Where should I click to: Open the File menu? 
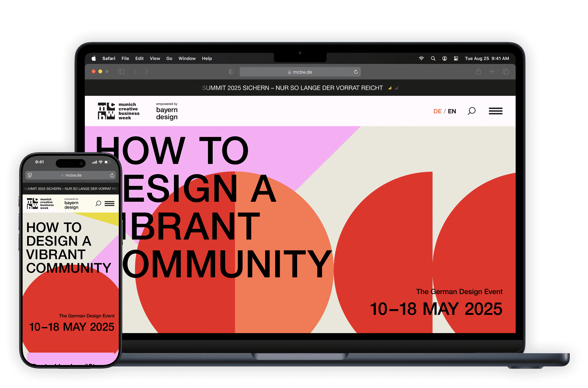coord(125,58)
